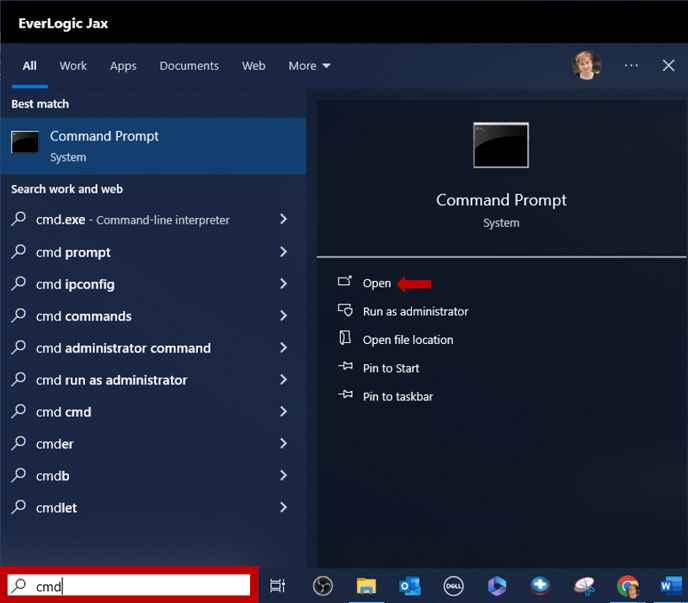Expand arrow for cmdb suggestion
The width and height of the screenshot is (688, 603).
coord(284,475)
